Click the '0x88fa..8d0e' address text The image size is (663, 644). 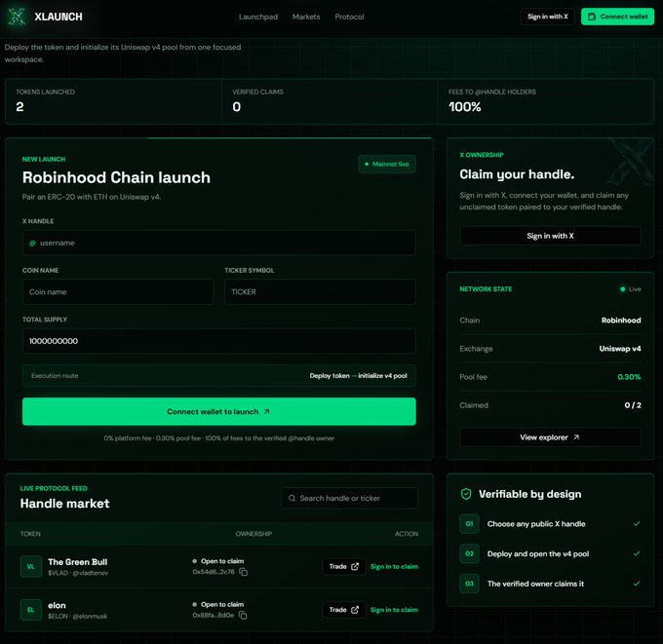coord(214,616)
